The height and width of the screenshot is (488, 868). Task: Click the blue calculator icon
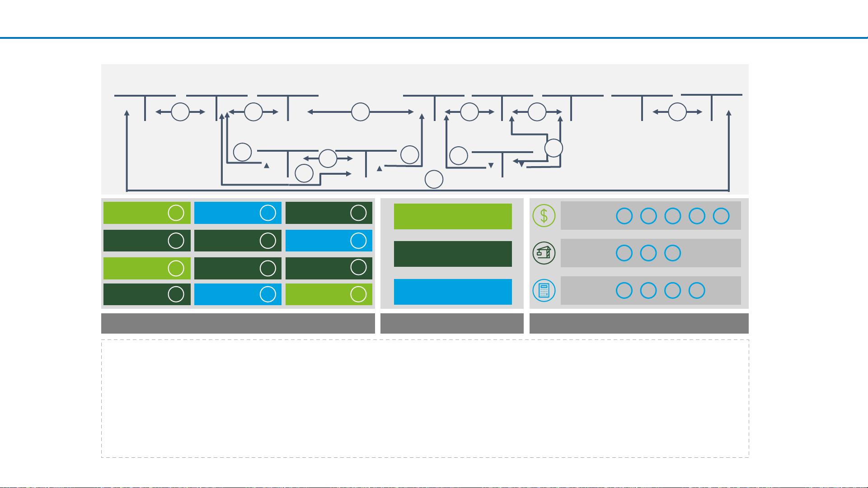pyautogui.click(x=544, y=291)
